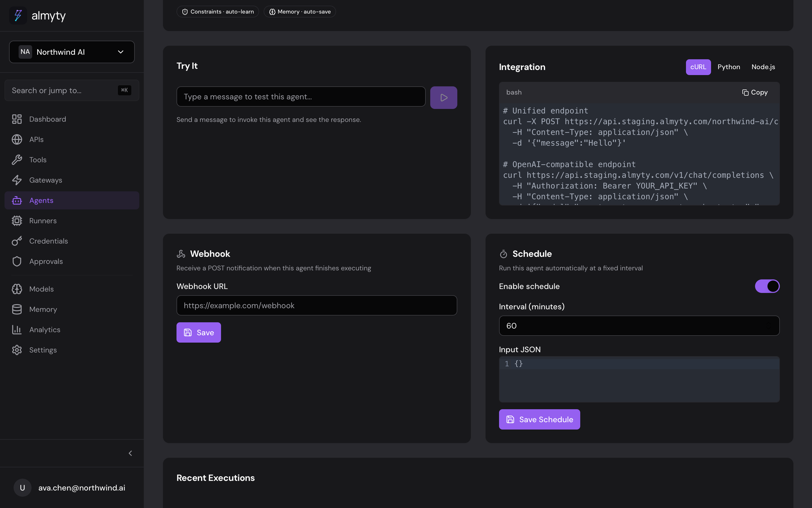The height and width of the screenshot is (508, 812).
Task: Open the Dashboard icon in sidebar
Action: pyautogui.click(x=17, y=119)
